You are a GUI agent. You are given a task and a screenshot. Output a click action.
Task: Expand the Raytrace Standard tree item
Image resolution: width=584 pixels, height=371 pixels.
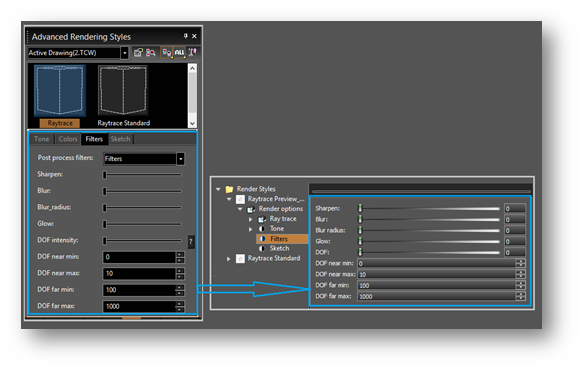click(x=228, y=259)
